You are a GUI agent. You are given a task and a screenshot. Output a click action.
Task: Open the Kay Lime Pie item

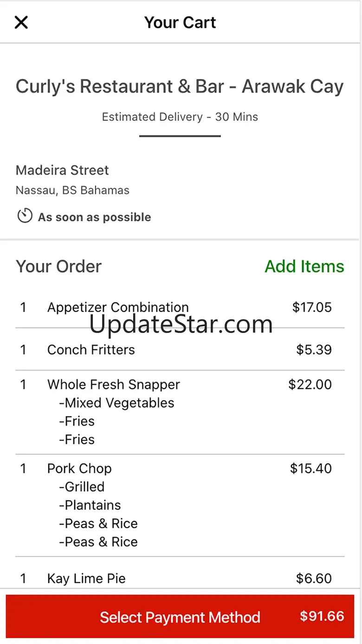pyautogui.click(x=86, y=579)
